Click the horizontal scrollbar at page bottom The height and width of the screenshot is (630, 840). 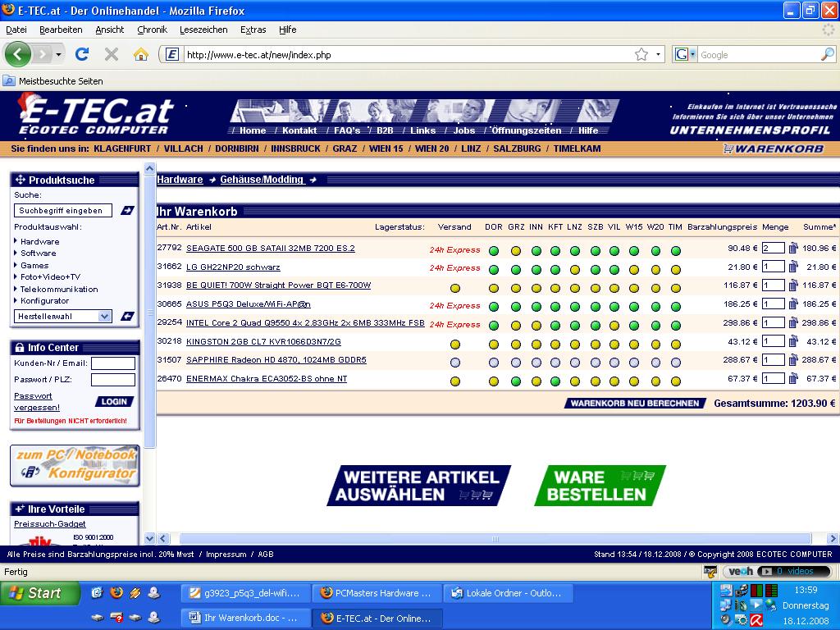pos(492,539)
